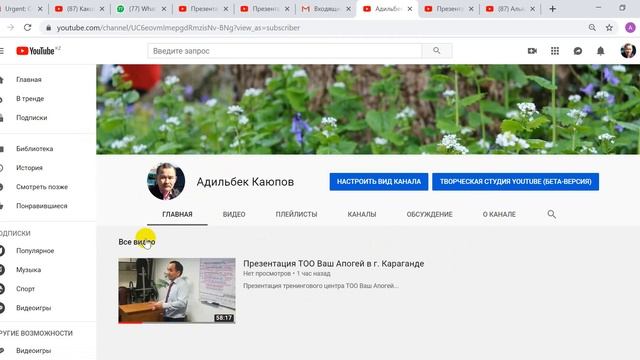640x360 pixels.
Task: Click the channel profile picture
Action: pyautogui.click(x=166, y=181)
